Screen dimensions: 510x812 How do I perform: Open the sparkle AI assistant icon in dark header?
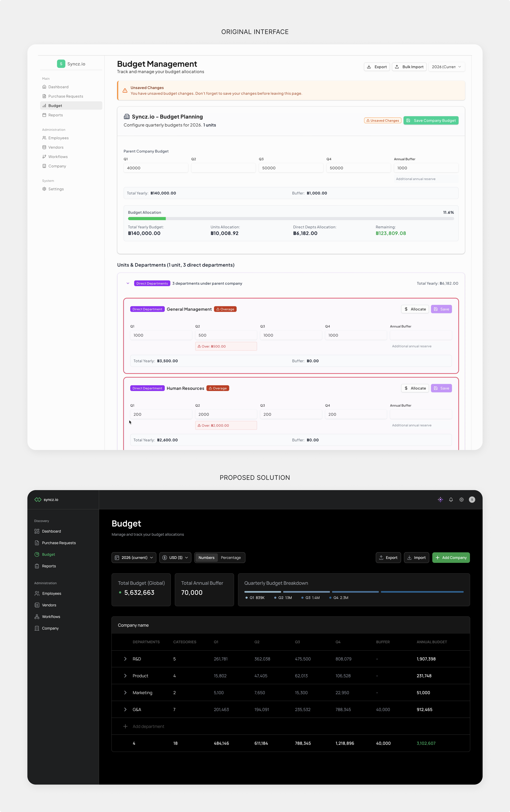point(440,499)
